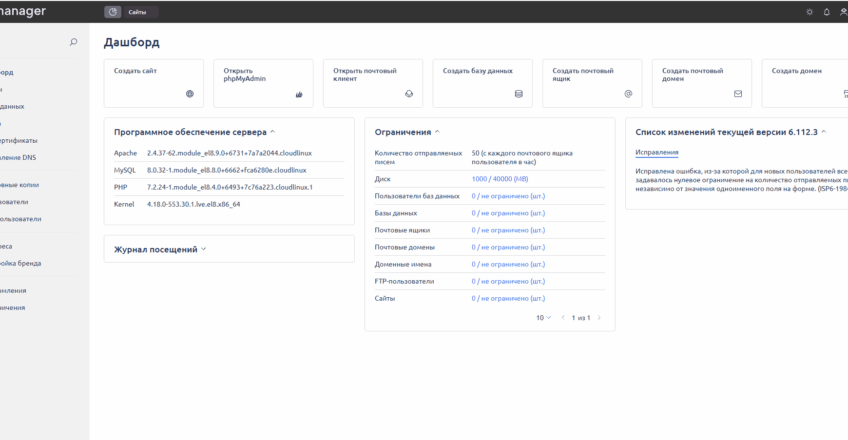
Task: Open Базы данных limit link
Action: coord(508,213)
